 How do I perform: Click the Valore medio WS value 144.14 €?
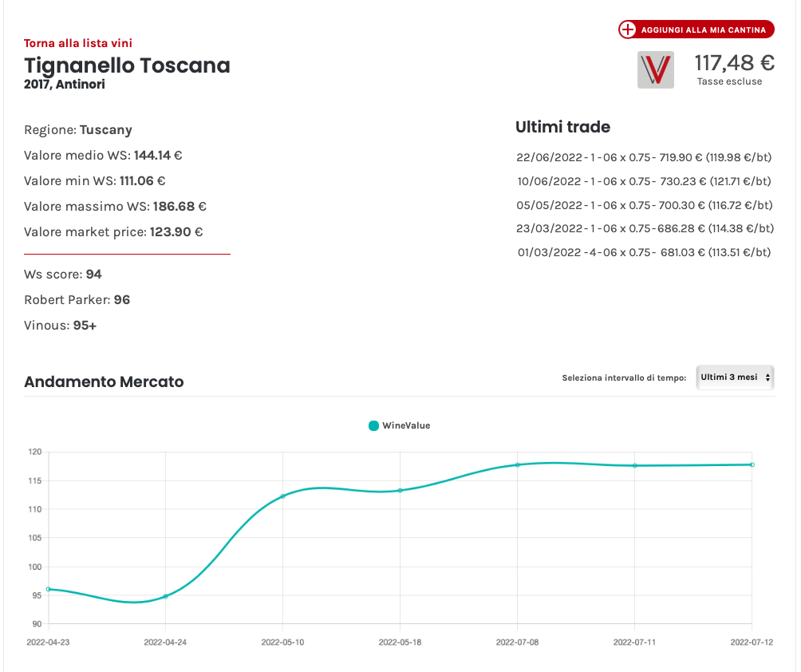coord(158,156)
